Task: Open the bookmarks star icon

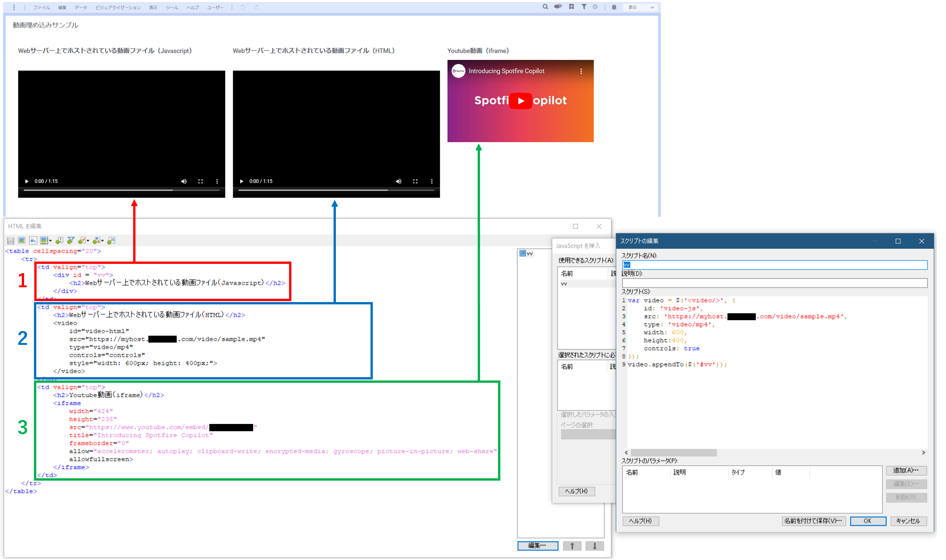Action: [x=571, y=7]
